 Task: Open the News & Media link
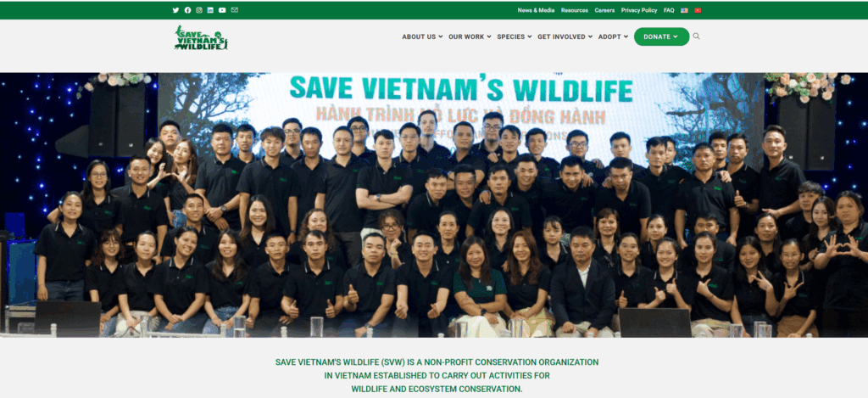pos(536,10)
